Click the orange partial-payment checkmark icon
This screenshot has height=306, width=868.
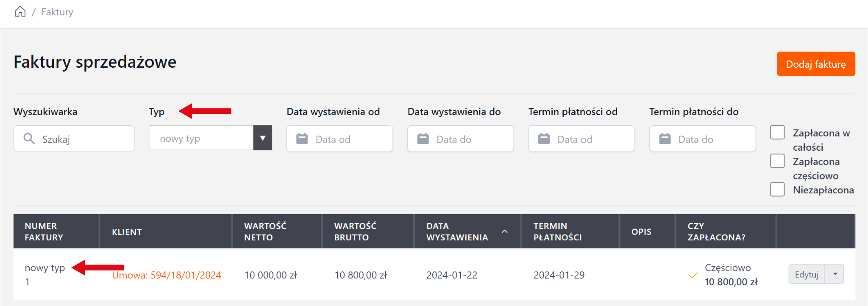click(x=693, y=276)
